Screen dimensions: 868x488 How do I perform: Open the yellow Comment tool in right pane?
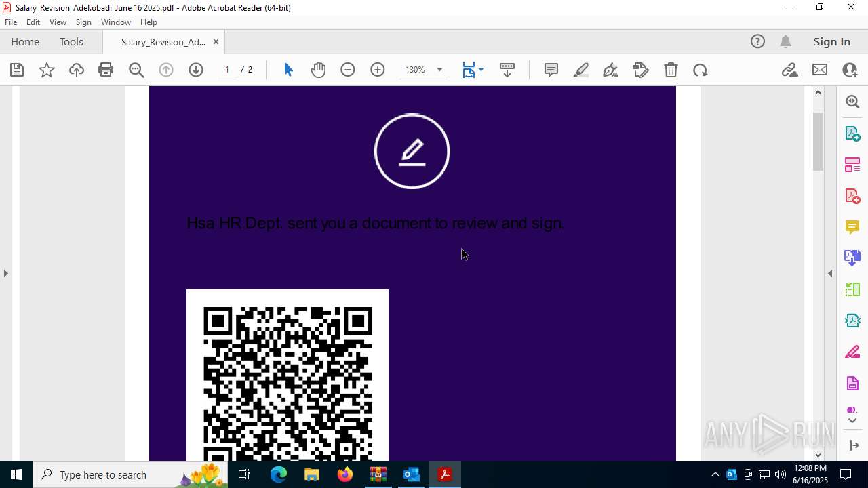click(852, 227)
